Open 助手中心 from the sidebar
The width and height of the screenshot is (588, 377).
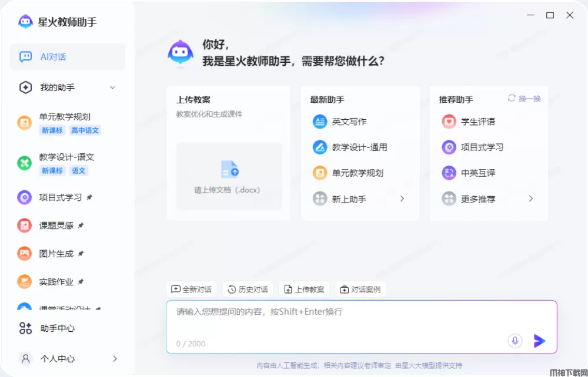coord(56,328)
